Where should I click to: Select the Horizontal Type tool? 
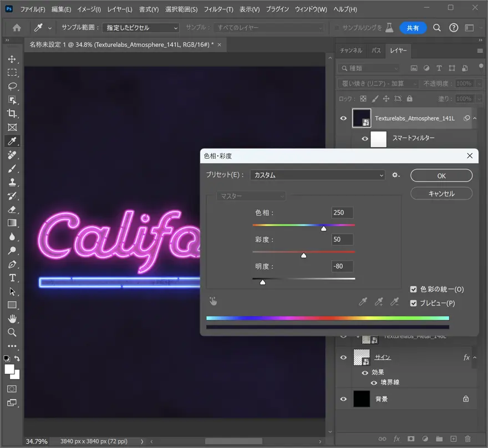click(12, 278)
